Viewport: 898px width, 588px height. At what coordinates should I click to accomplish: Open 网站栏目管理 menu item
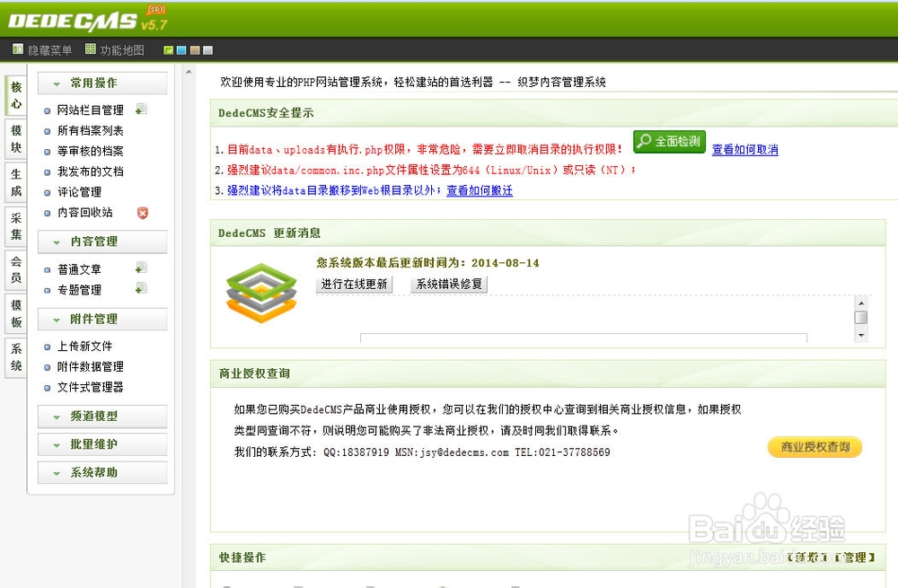point(91,110)
